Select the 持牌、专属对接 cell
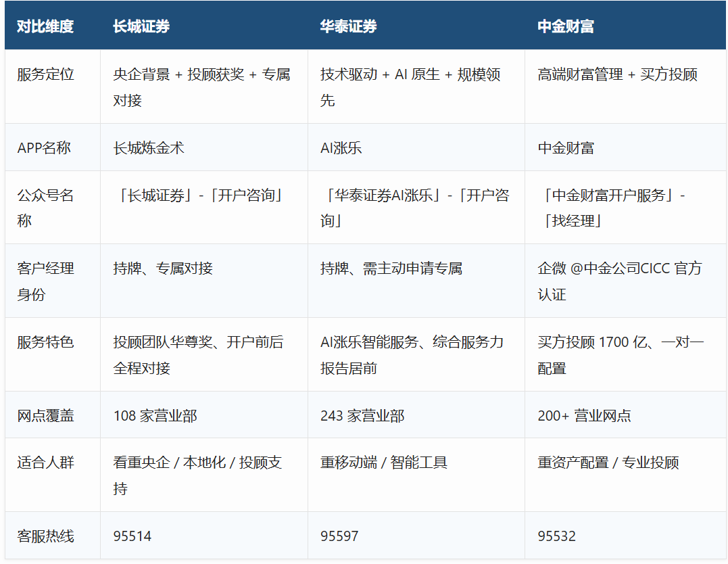 (204, 281)
